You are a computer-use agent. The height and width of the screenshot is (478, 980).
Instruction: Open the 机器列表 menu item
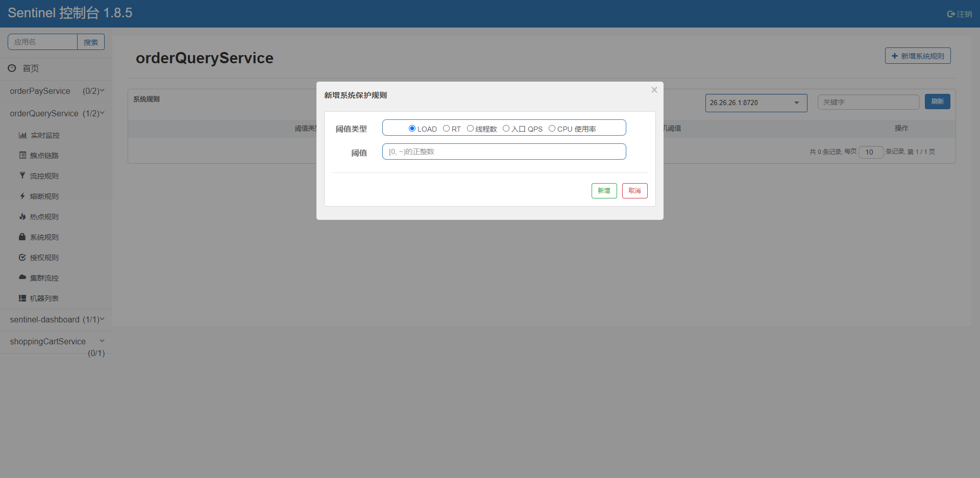point(44,298)
